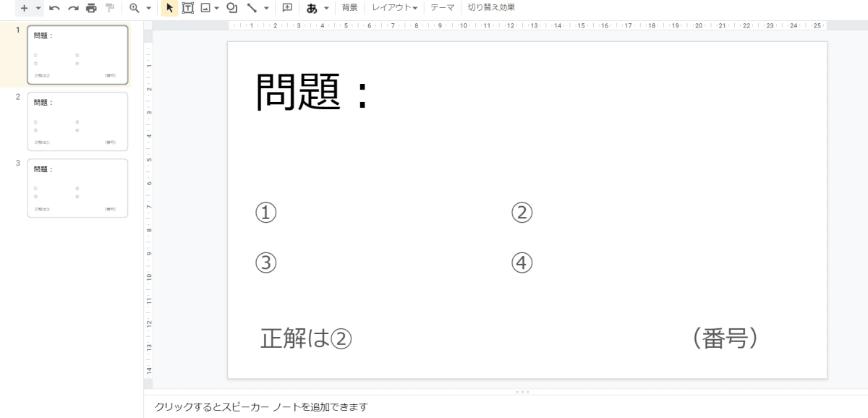
Task: Click the （番号） text on the slide
Action: coord(724,338)
